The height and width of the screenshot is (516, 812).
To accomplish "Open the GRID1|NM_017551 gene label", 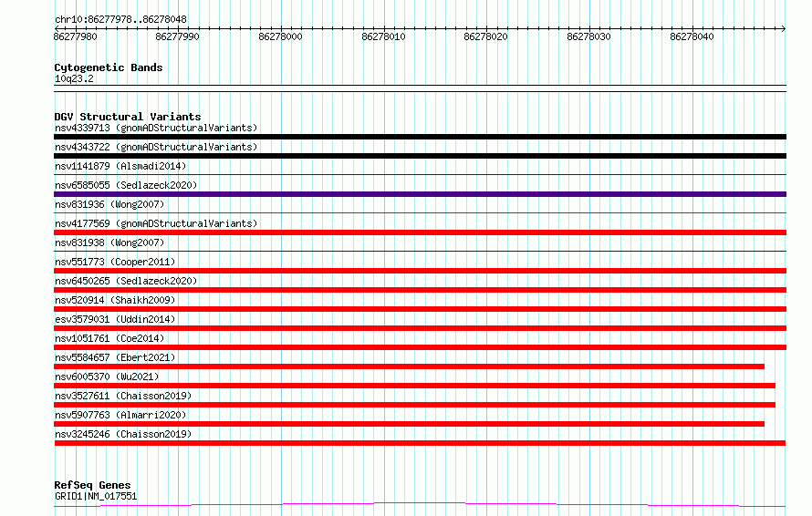I will (x=96, y=496).
